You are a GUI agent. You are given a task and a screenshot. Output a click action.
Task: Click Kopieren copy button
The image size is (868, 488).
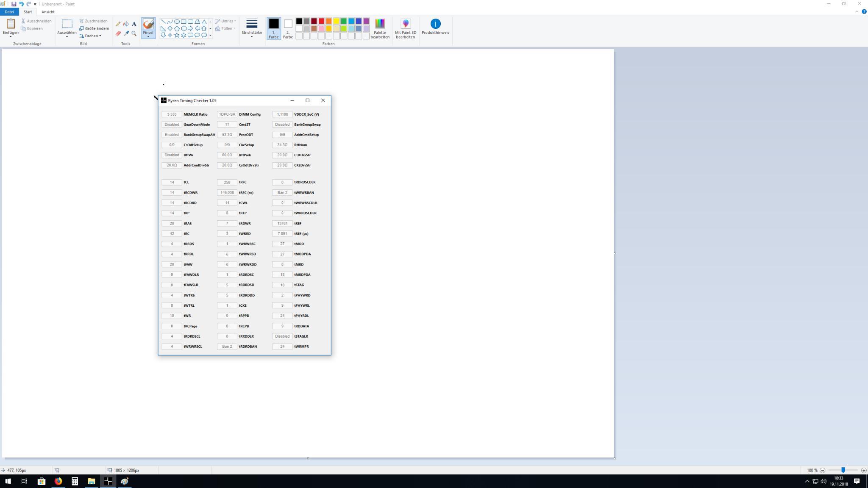click(x=32, y=28)
